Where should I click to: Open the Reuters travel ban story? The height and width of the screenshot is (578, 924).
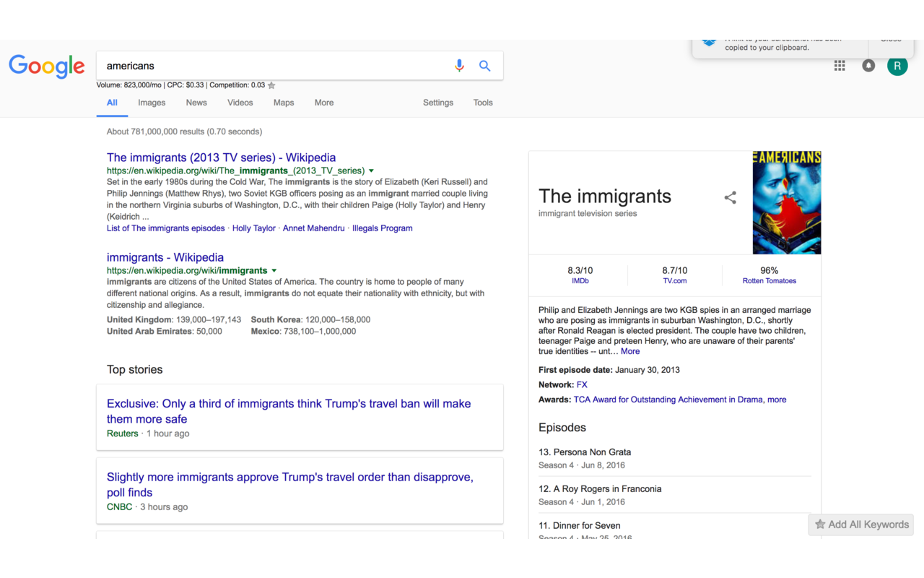[289, 411]
